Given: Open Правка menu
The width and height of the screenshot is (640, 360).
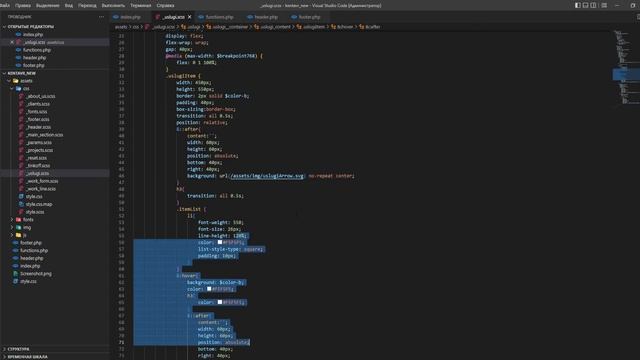Looking at the screenshot, I should point(22,5).
